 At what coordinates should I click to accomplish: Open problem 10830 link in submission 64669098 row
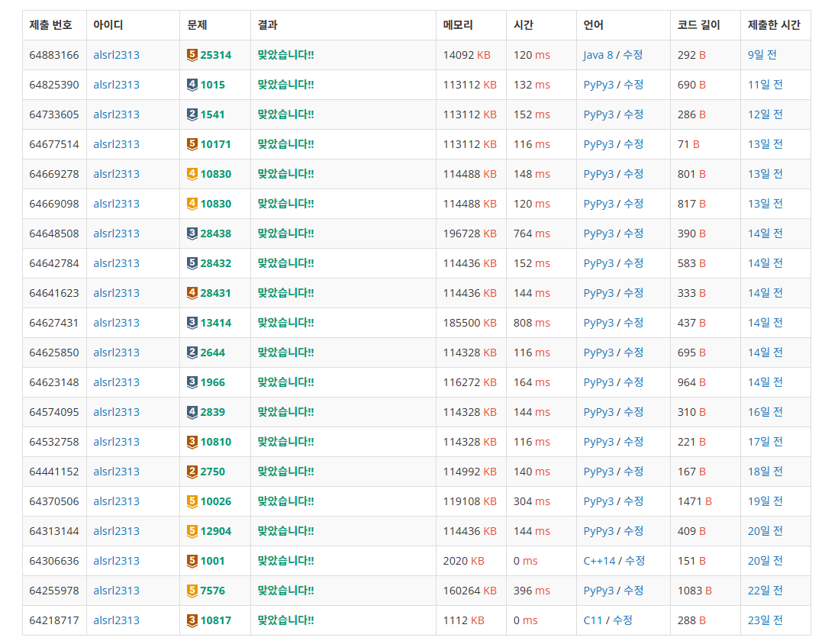click(x=216, y=204)
